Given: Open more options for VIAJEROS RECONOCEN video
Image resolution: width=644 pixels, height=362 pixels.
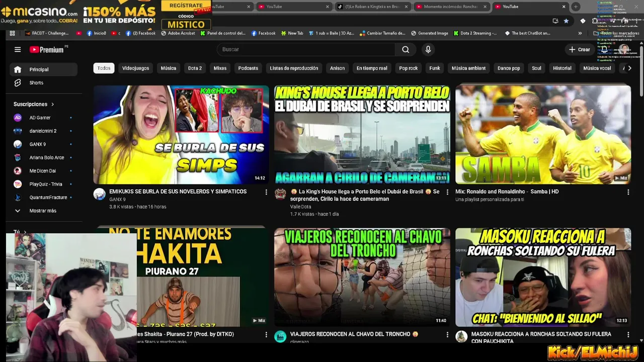Looking at the screenshot, I should [x=447, y=334].
